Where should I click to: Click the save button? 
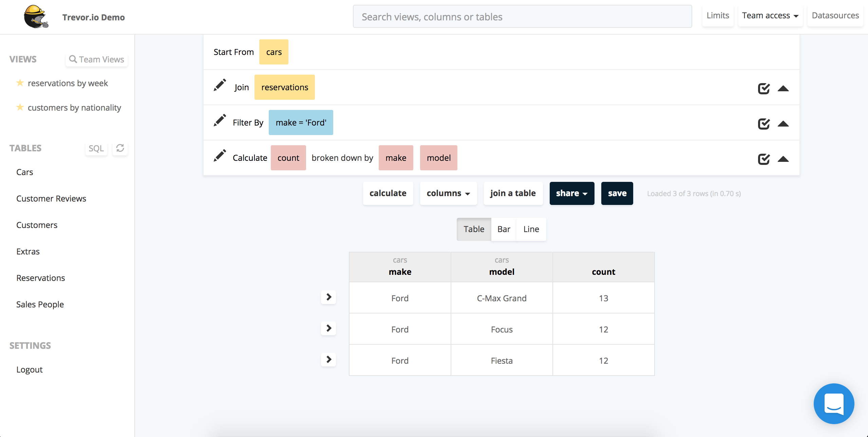tap(617, 193)
